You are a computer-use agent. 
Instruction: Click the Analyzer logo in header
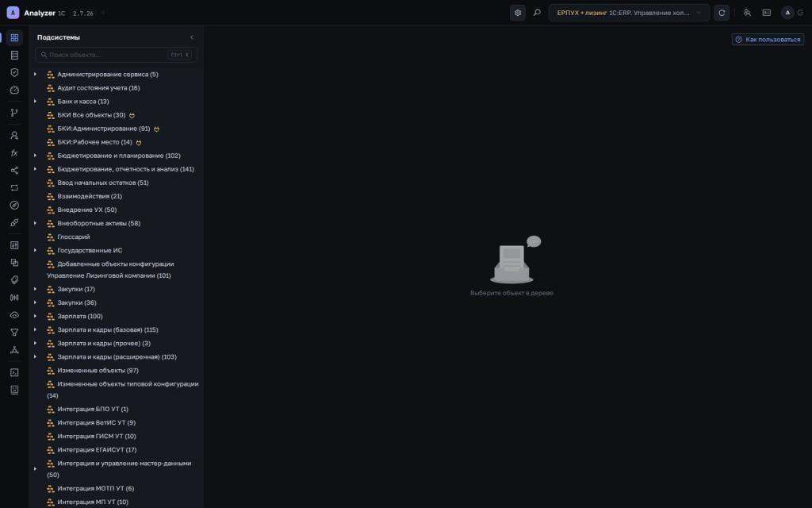tap(13, 13)
